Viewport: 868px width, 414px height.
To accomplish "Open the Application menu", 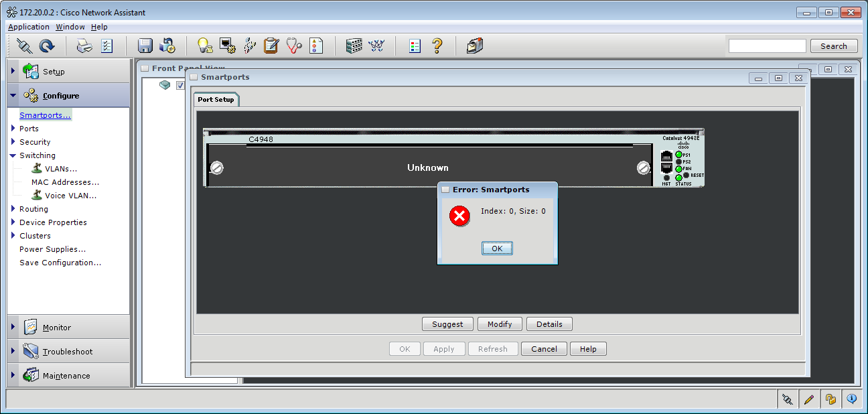I will [x=29, y=27].
